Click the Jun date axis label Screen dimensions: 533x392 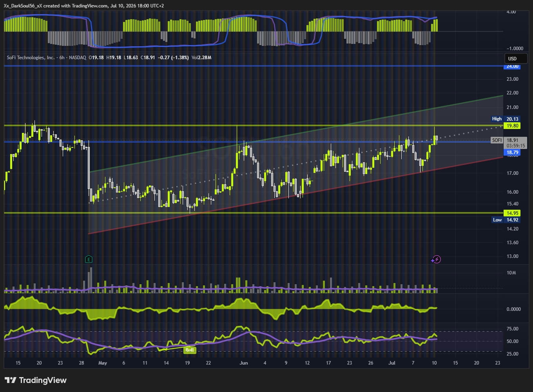click(244, 363)
